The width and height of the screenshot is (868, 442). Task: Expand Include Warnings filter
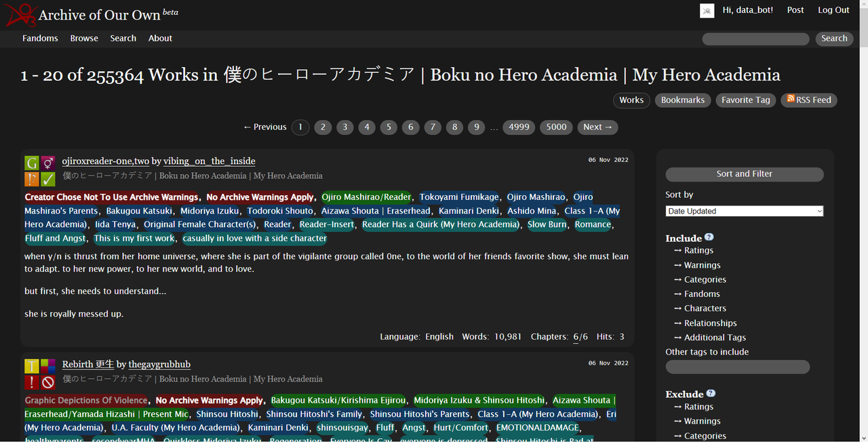click(x=697, y=265)
